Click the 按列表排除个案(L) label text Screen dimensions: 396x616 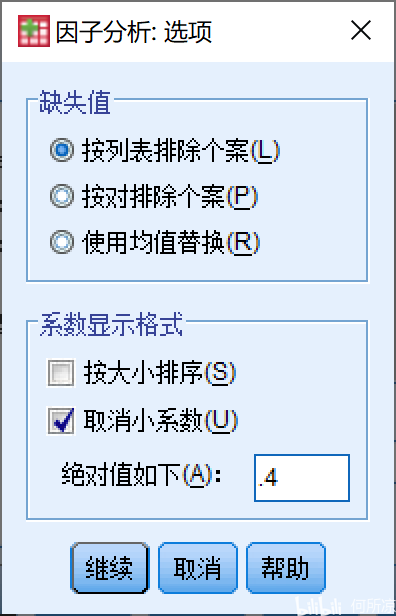[180, 150]
